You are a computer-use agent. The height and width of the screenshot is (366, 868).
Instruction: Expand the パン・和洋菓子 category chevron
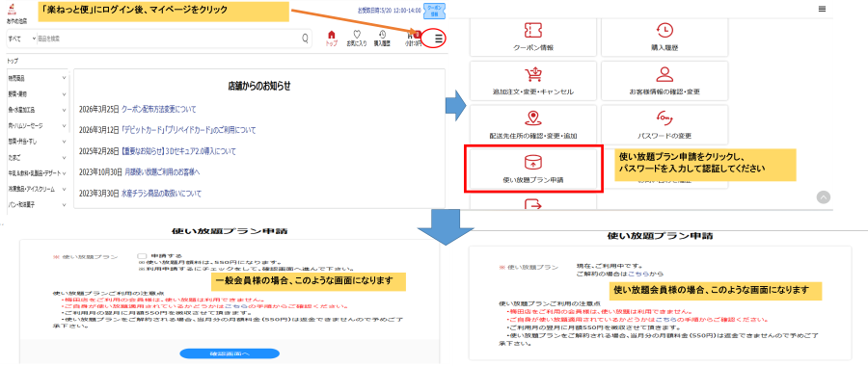pos(65,205)
